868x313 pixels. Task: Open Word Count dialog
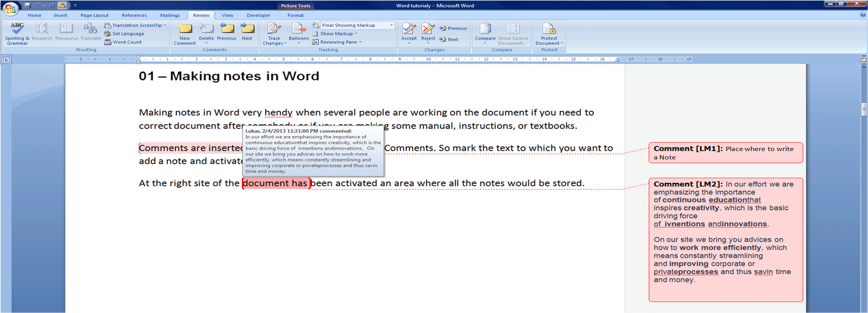point(123,42)
